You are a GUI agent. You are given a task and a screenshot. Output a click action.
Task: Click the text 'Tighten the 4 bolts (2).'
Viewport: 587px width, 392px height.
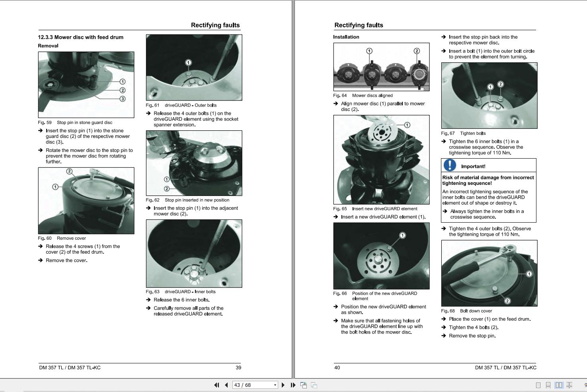coord(474,327)
